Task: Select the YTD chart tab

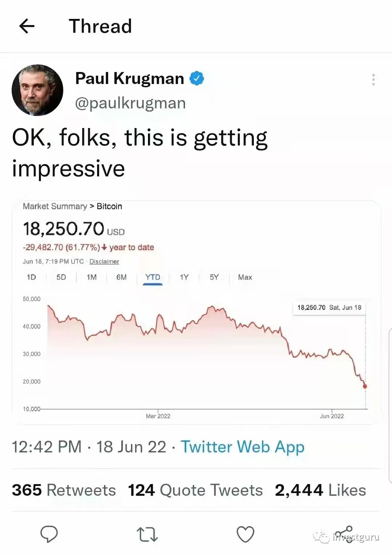Action: tap(152, 277)
